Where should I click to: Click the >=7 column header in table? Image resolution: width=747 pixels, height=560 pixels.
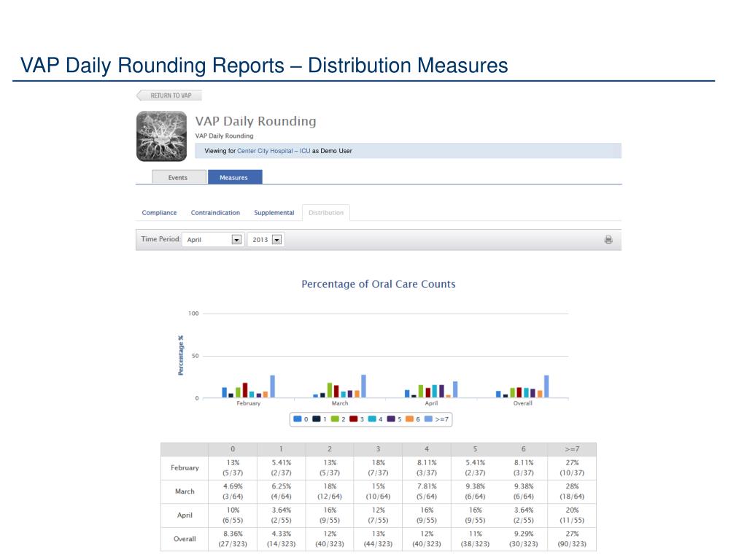[x=572, y=449]
